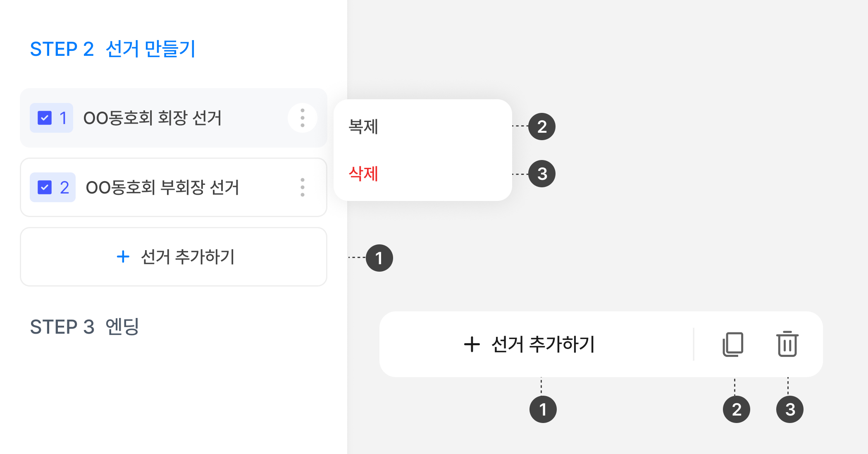This screenshot has height=454, width=868.
Task: Click the trash can delete icon
Action: [x=787, y=344]
